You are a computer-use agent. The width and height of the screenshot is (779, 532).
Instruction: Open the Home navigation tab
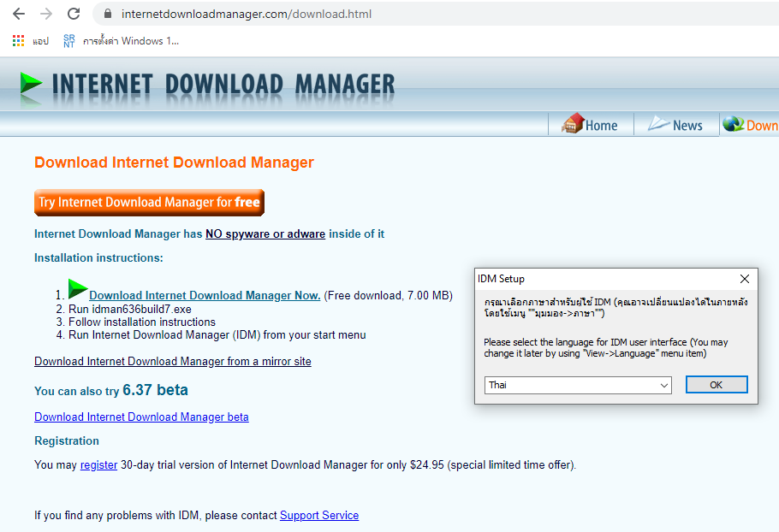(600, 126)
